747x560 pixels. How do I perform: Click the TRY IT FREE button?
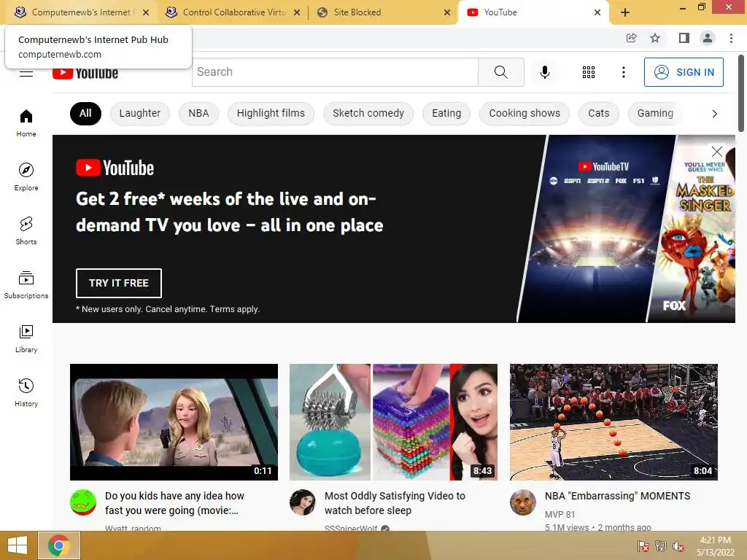tap(119, 283)
